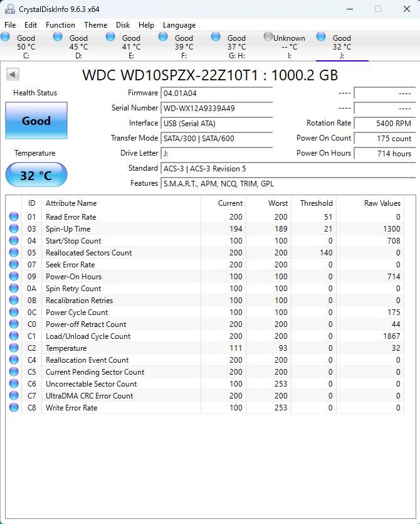Click raw value 1867
420x524 pixels.
[x=392, y=336]
